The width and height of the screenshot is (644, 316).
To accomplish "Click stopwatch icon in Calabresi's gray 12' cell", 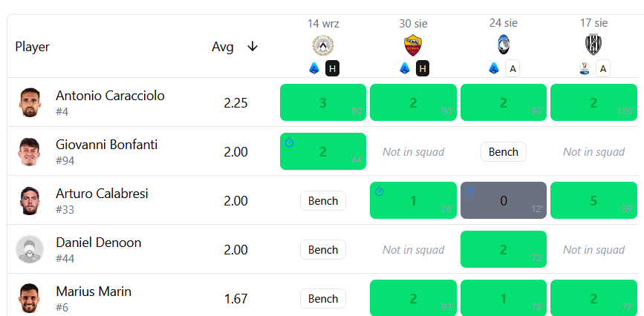I will pos(470,191).
